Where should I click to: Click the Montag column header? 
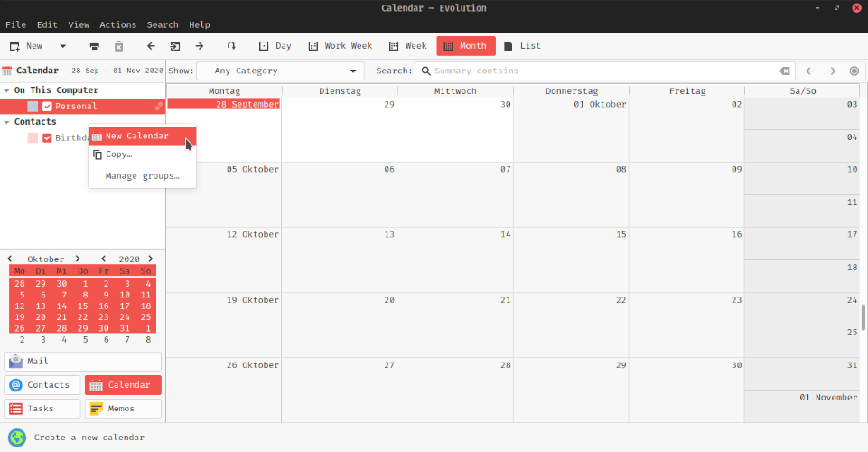224,90
